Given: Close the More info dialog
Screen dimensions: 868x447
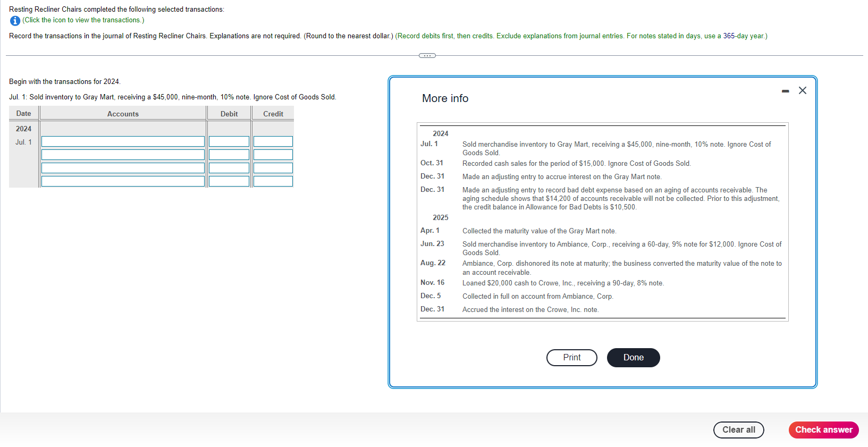Looking at the screenshot, I should coord(803,90).
